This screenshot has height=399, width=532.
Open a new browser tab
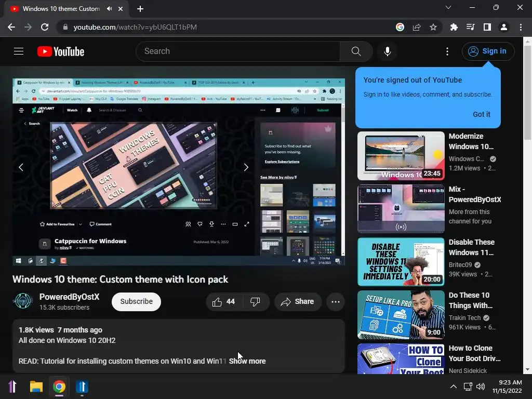pos(140,9)
